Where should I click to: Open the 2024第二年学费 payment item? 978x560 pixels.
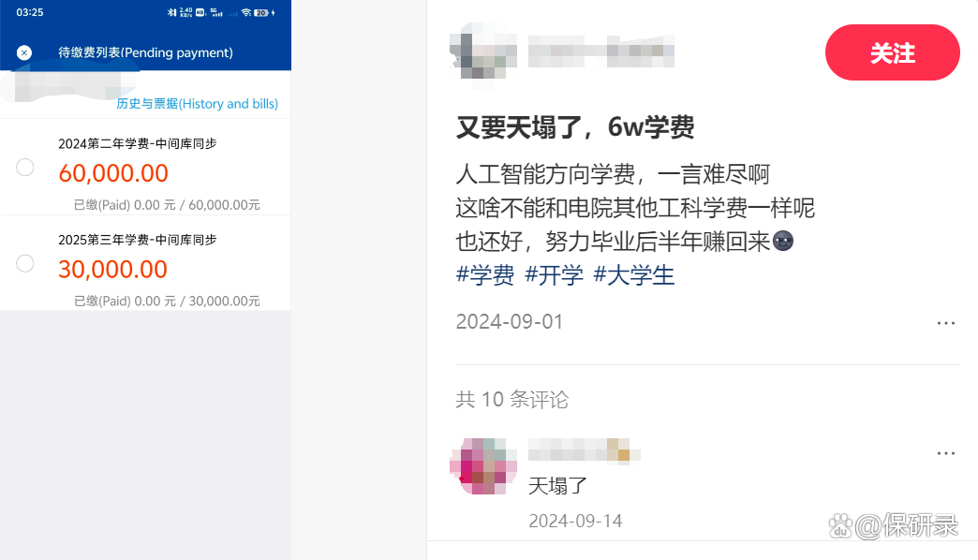(145, 167)
